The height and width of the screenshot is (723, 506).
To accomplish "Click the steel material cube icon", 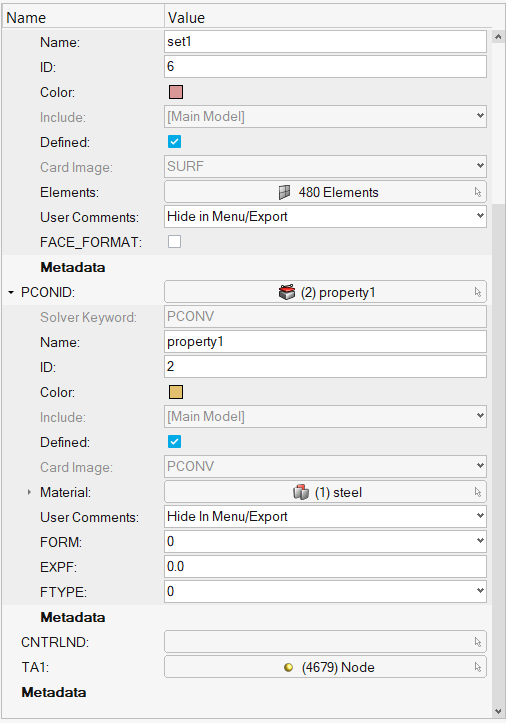I will (x=301, y=492).
